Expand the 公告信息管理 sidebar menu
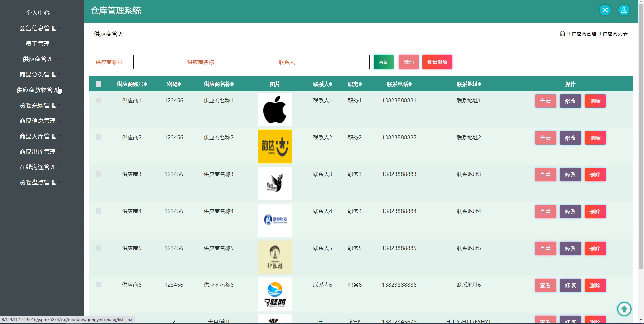 coord(40,28)
